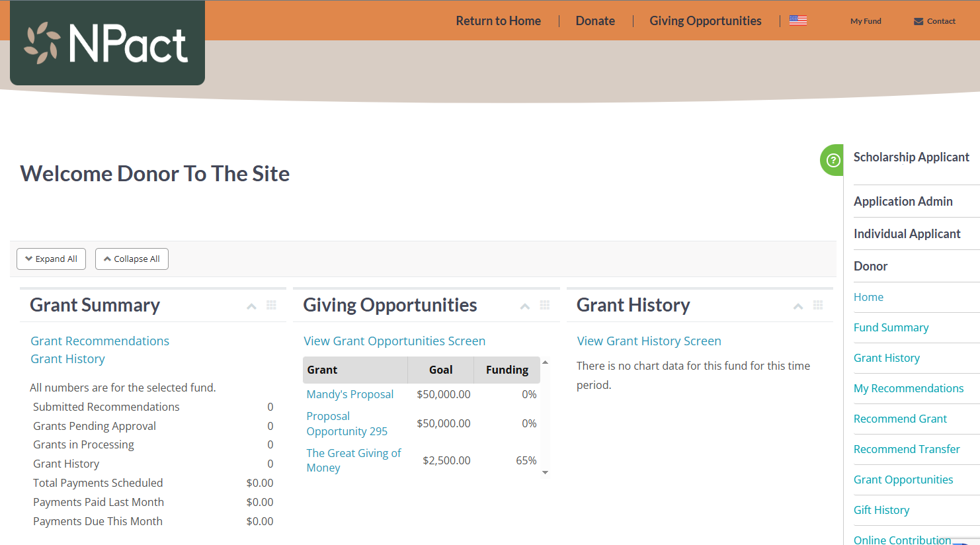Click the Collapse All button
Screen dimensions: 980x545
point(132,259)
